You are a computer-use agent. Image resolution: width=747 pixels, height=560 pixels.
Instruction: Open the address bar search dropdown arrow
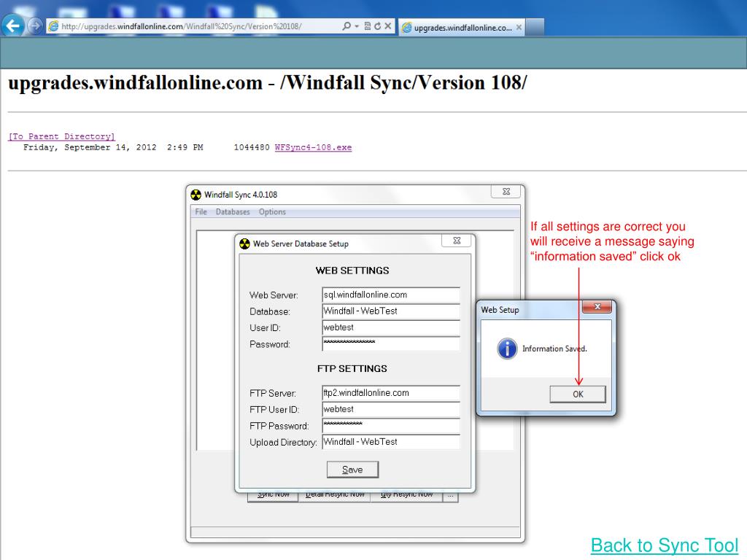356,26
